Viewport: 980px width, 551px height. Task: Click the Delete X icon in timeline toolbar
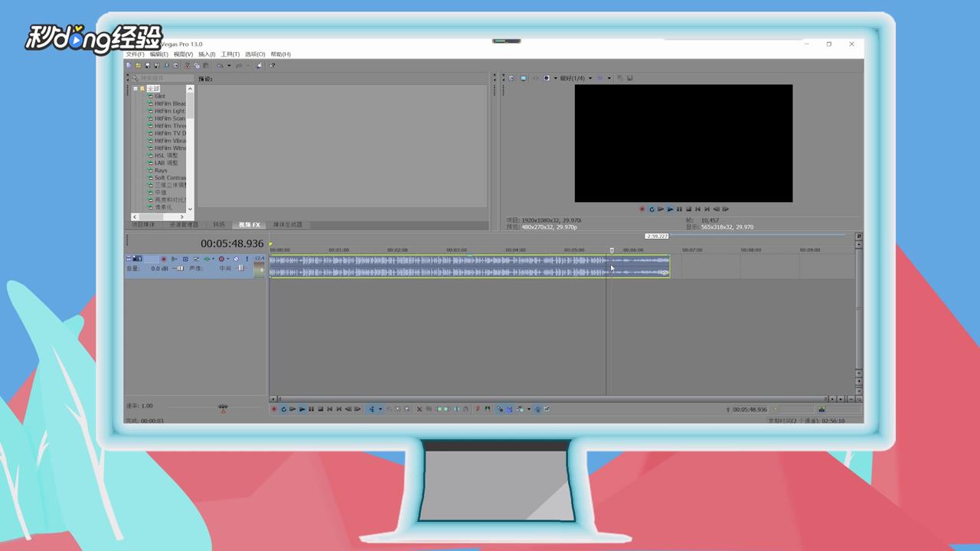pos(420,409)
